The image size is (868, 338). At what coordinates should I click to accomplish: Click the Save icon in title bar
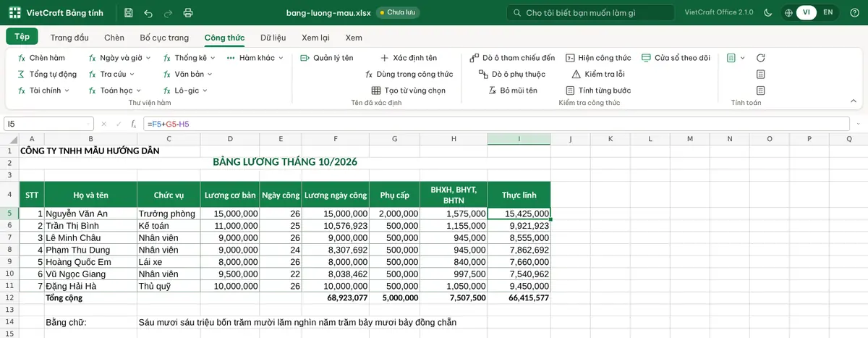click(x=128, y=12)
